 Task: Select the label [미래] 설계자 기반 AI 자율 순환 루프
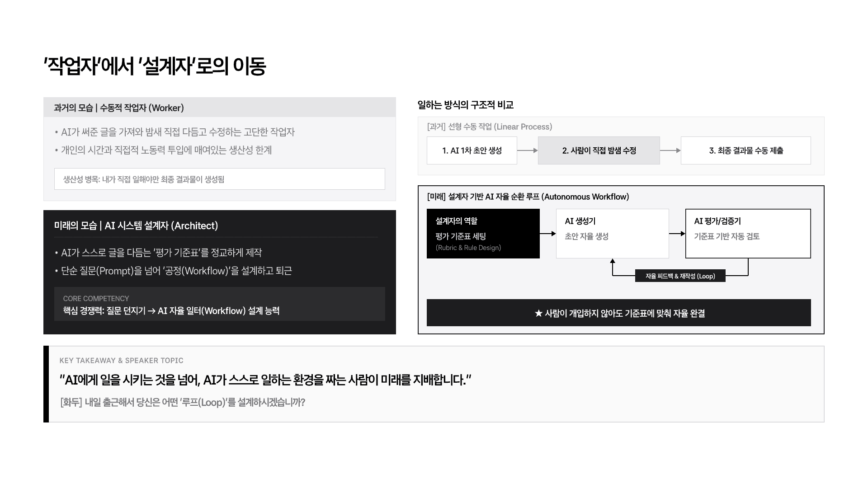pyautogui.click(x=528, y=197)
